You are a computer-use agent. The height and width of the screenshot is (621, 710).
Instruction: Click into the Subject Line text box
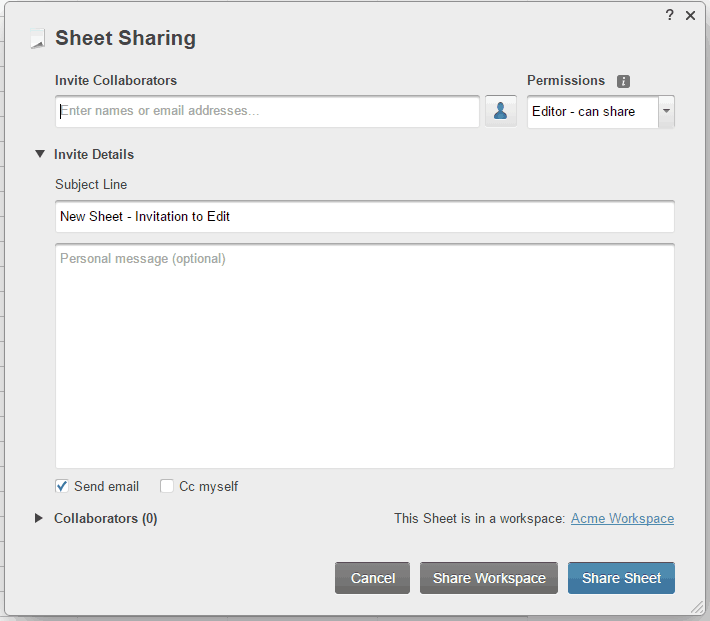pos(364,216)
